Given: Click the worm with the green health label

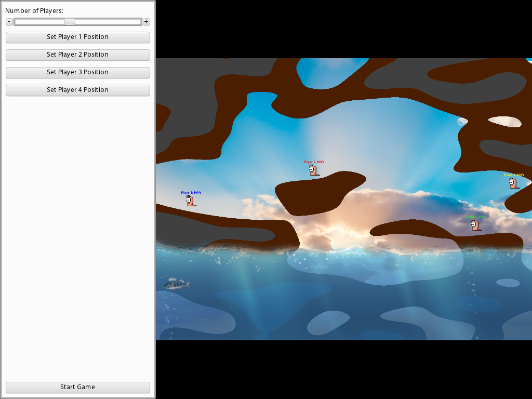Looking at the screenshot, I should [475, 225].
